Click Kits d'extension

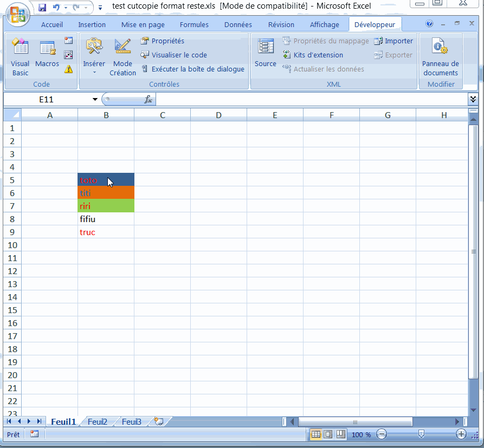[x=319, y=55]
